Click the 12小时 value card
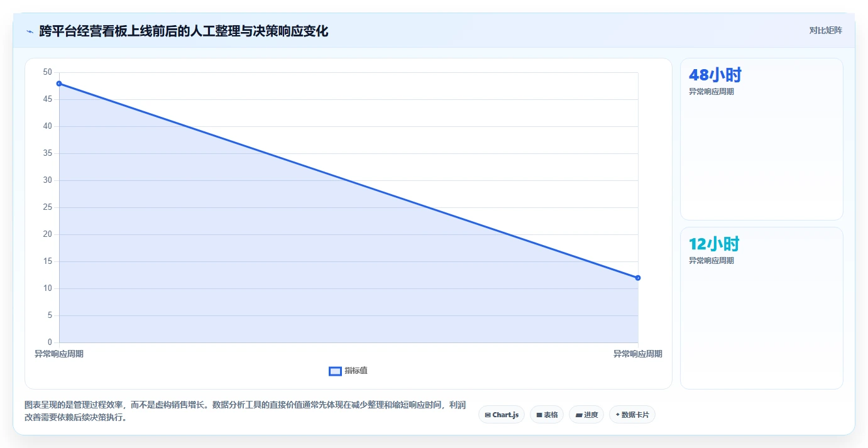868x448 pixels. click(762, 309)
